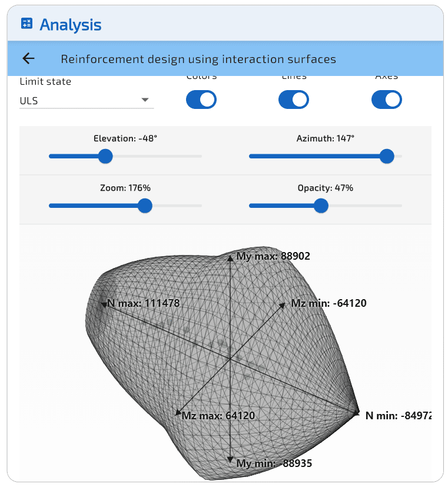Click the center of the interaction surface

[x=230, y=359]
